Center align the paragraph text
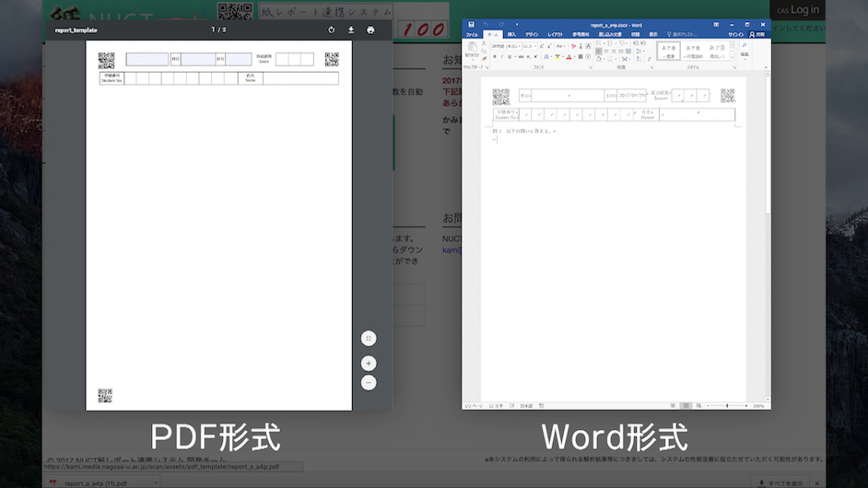This screenshot has height=488, width=868. [x=606, y=51]
